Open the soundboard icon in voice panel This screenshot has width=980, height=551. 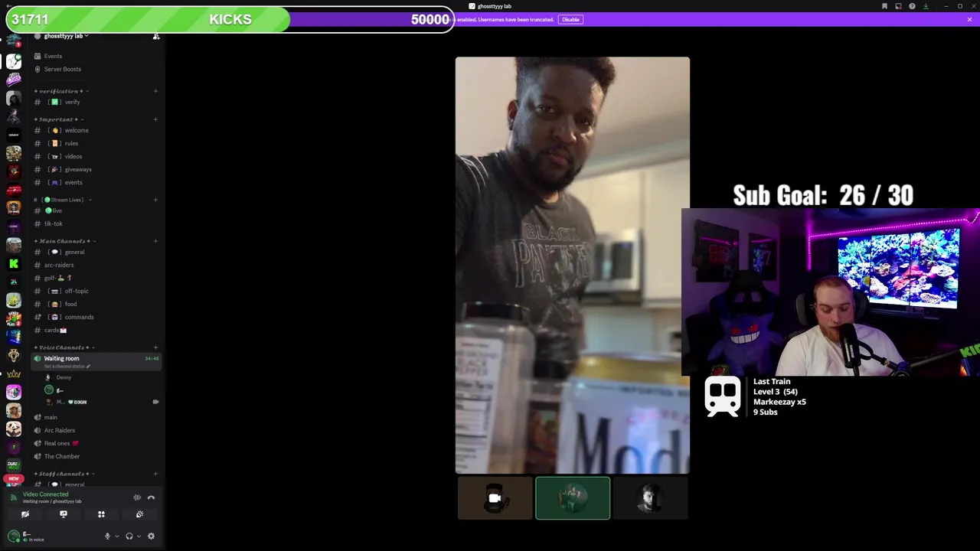[x=139, y=514]
